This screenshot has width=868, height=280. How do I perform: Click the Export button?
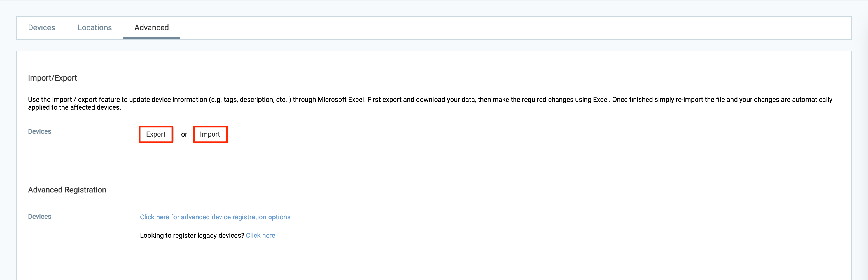tap(156, 134)
